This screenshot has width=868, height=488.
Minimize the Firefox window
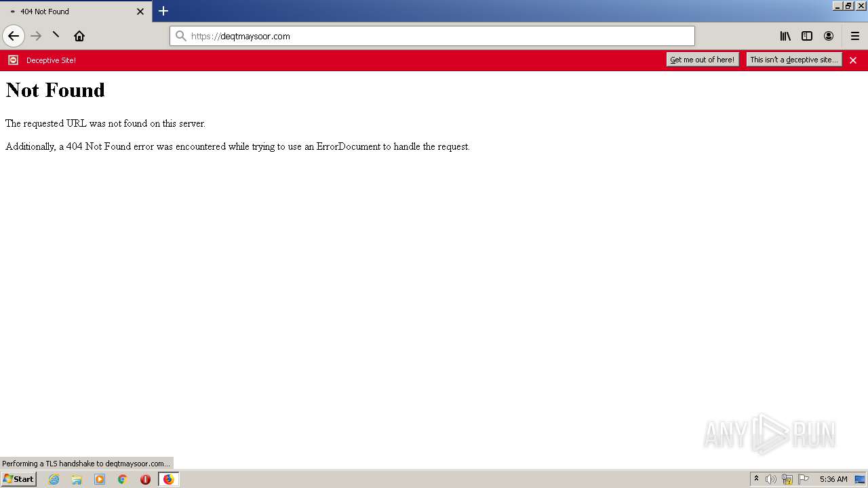point(837,5)
